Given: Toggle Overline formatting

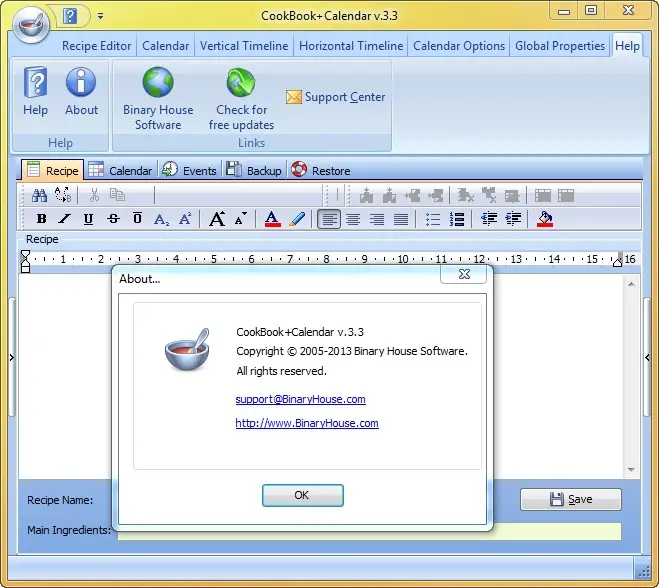Looking at the screenshot, I should pos(137,219).
